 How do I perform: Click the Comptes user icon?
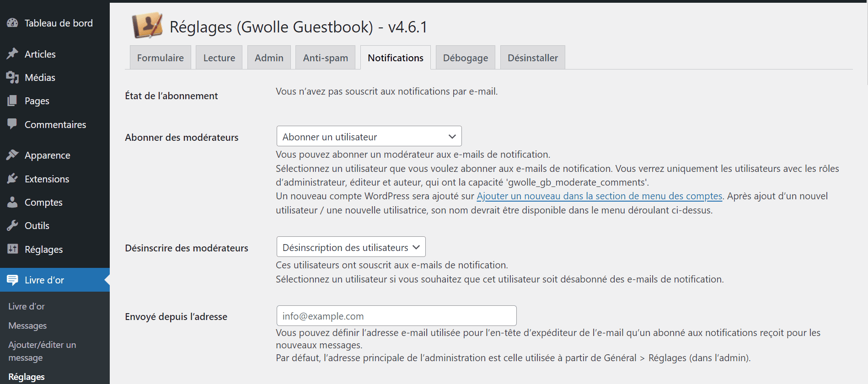point(12,202)
